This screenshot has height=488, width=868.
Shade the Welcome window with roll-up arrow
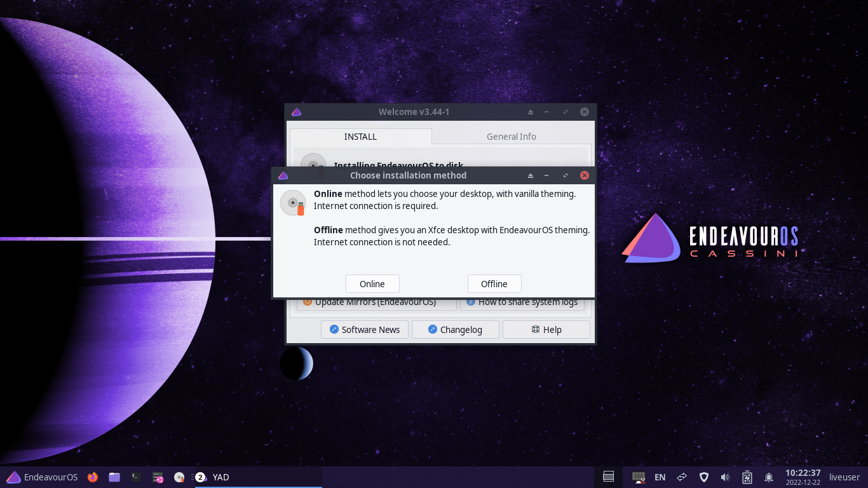click(x=531, y=112)
